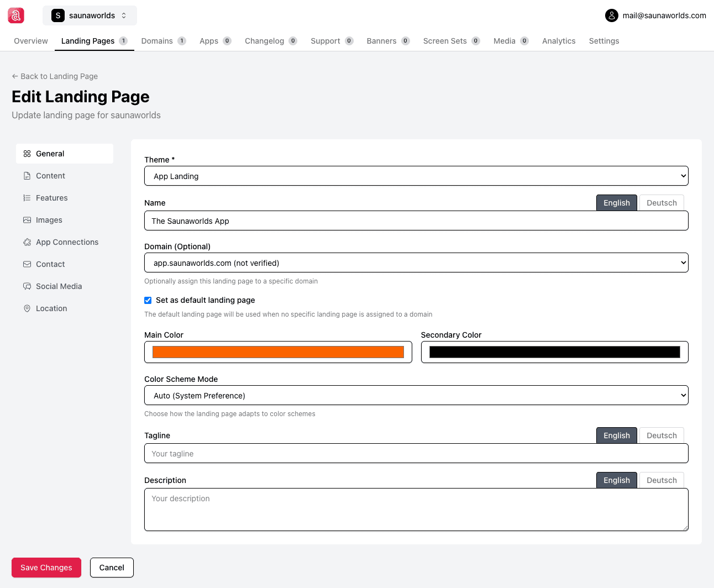Select Images in the sidebar
This screenshot has width=714, height=588.
click(x=65, y=220)
